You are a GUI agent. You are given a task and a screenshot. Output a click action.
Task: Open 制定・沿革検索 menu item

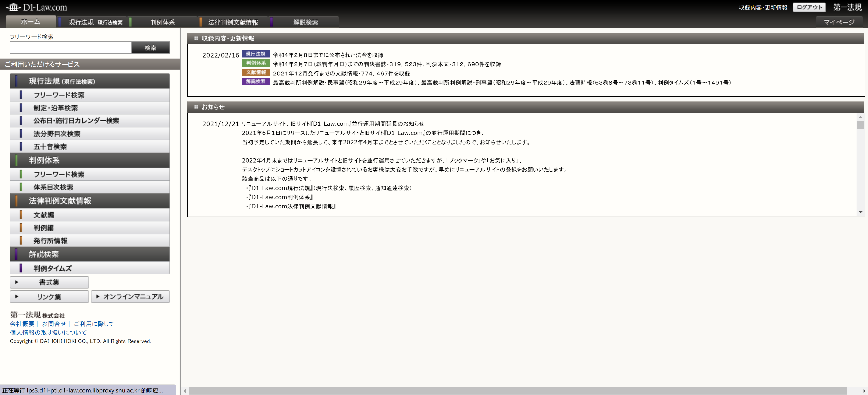(90, 108)
